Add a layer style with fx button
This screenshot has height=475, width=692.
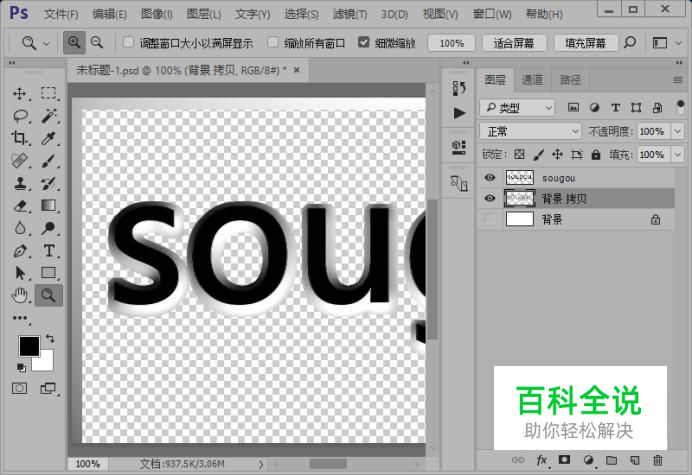coord(542,460)
